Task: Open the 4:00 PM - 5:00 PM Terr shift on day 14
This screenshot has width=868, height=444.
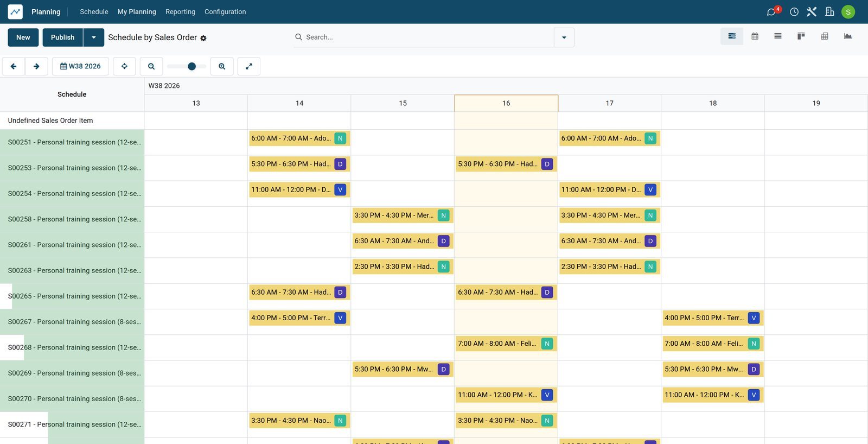Action: tap(299, 318)
